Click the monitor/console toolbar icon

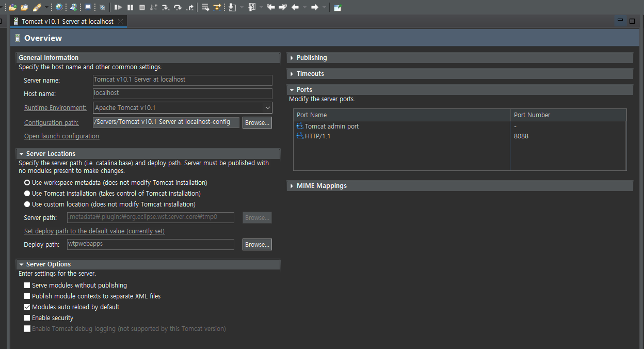88,7
